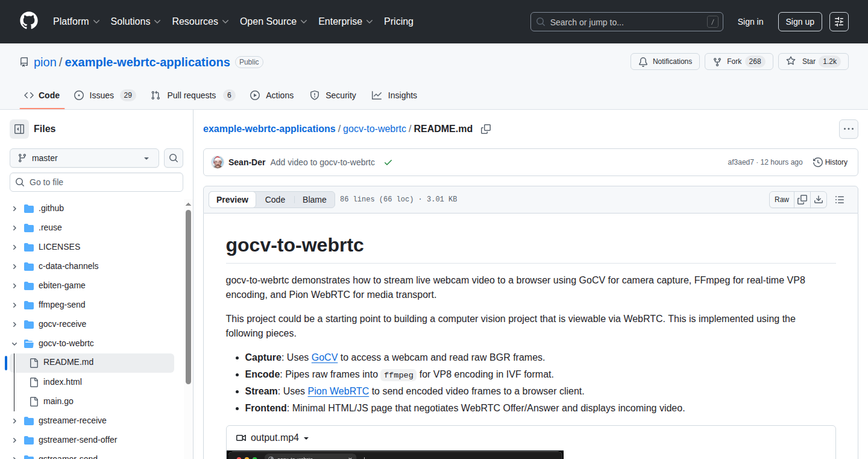This screenshot has height=459, width=868.
Task: Open the Actions tab
Action: pos(272,95)
